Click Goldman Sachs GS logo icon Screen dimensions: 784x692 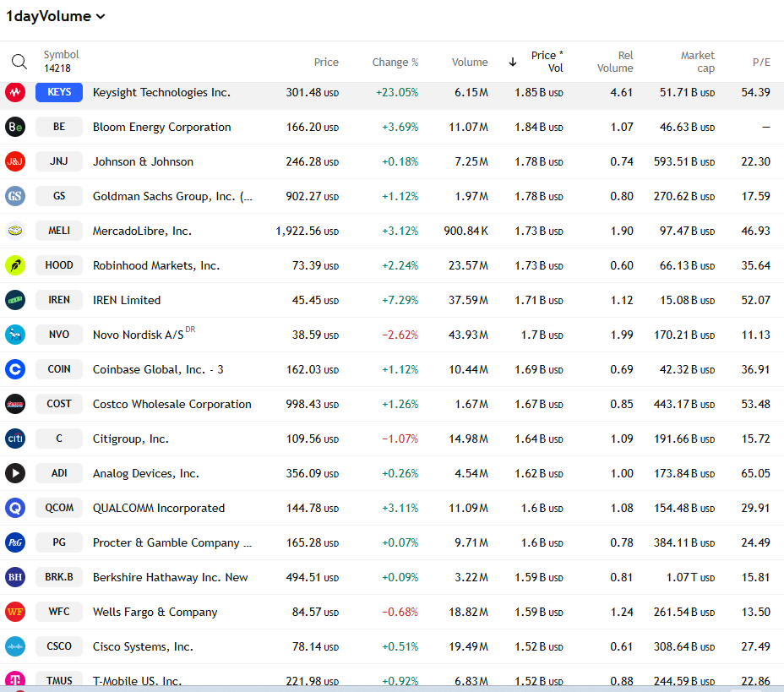[x=15, y=196]
